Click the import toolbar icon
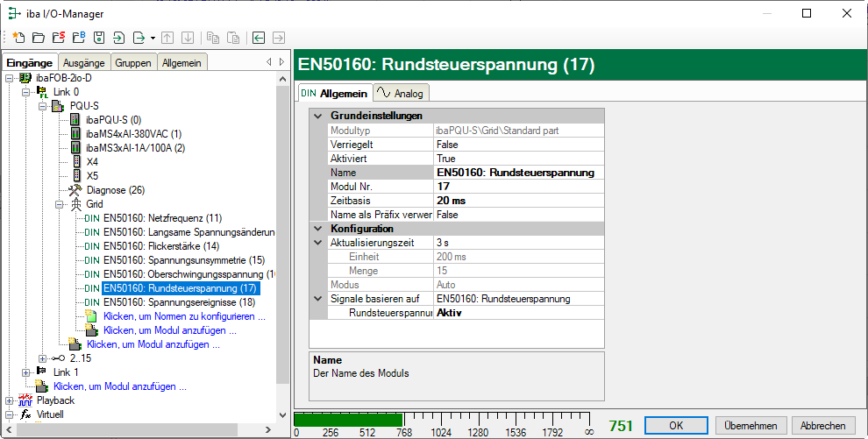 [x=118, y=38]
